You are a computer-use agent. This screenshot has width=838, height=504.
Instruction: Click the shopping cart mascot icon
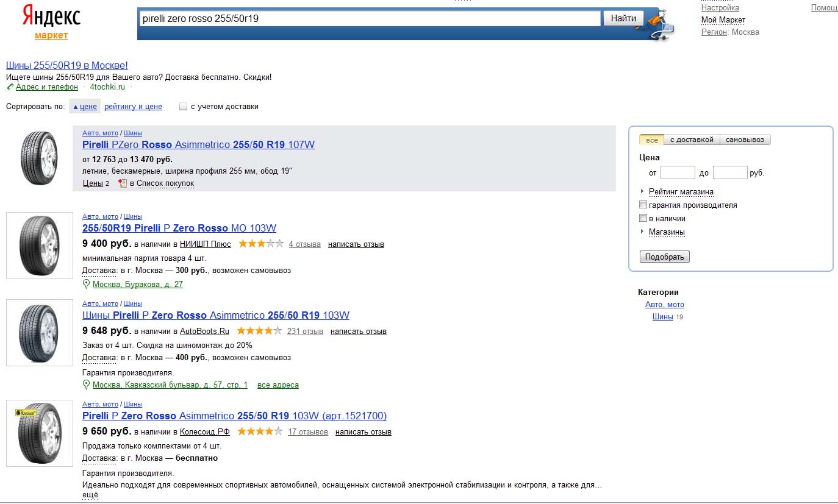pos(660,24)
